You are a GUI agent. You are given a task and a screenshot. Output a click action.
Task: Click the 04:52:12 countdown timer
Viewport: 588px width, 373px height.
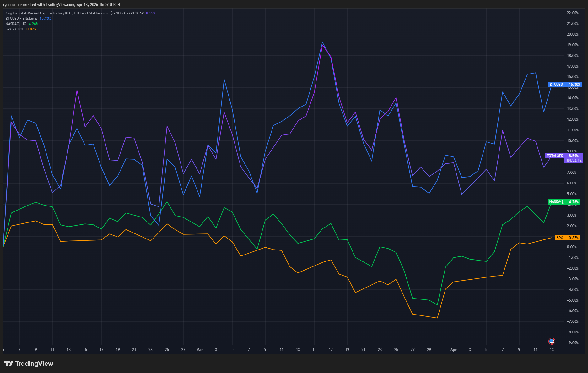(574, 160)
